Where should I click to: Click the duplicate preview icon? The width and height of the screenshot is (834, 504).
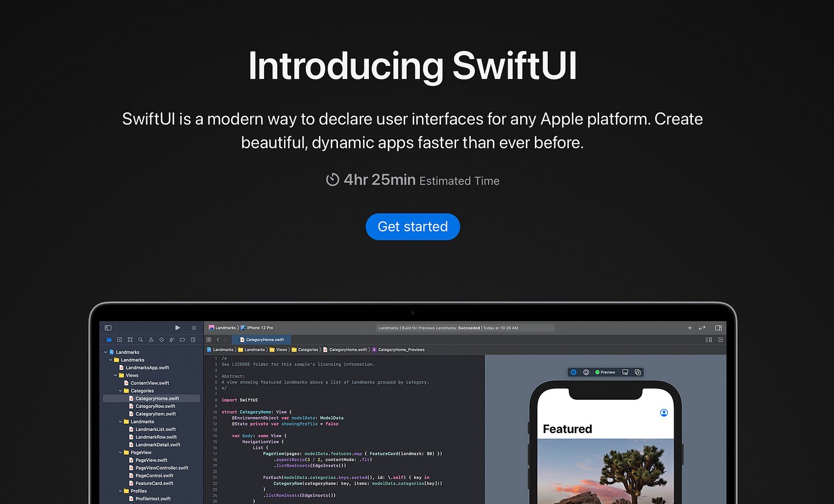click(x=638, y=372)
